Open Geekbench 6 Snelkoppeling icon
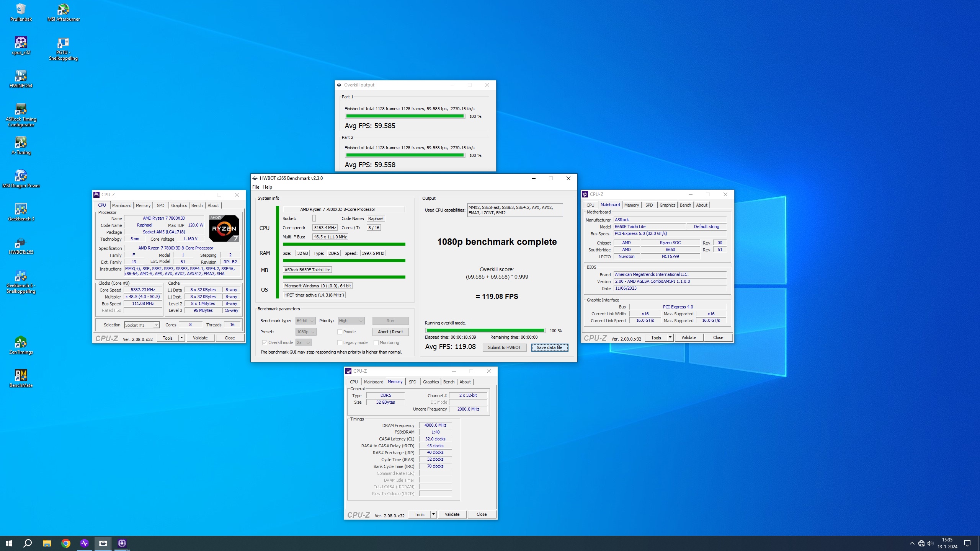This screenshot has width=980, height=551. pyautogui.click(x=21, y=282)
